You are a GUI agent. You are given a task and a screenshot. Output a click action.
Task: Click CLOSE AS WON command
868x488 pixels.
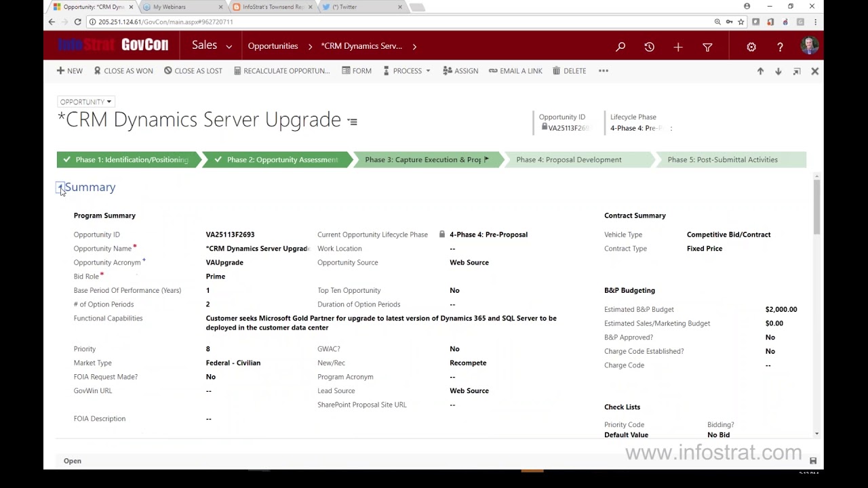point(123,70)
